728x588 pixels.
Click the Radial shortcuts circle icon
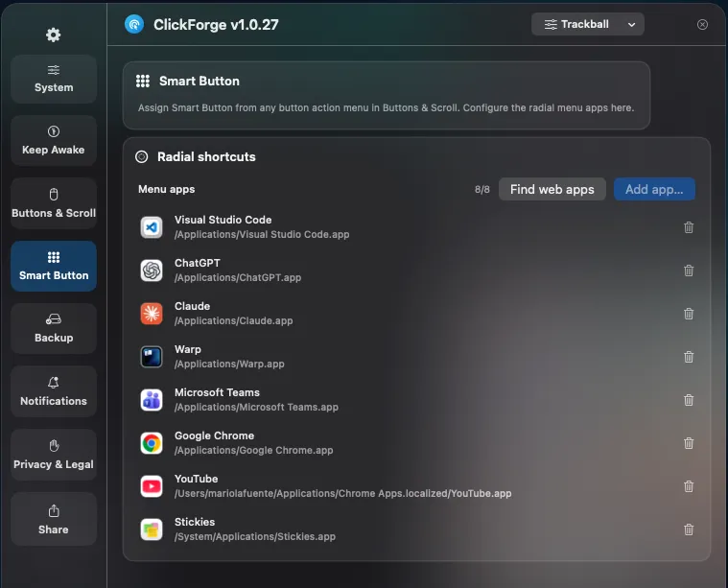(x=142, y=157)
